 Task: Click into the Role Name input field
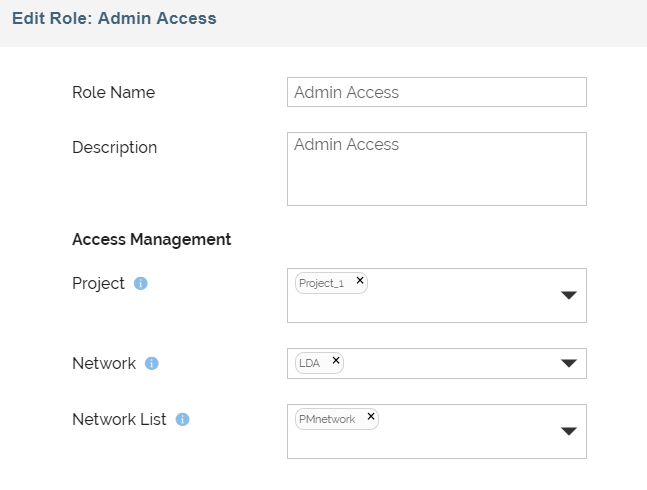coord(436,92)
